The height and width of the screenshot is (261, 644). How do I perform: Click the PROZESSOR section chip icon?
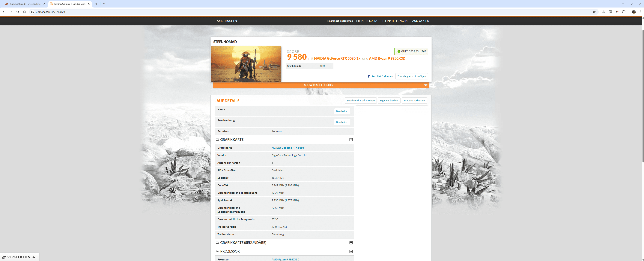(217, 251)
